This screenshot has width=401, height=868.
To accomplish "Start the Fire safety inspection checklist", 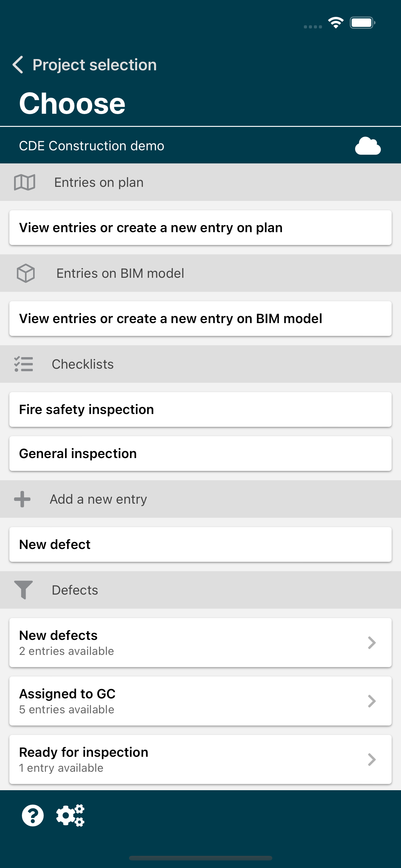I will (201, 410).
